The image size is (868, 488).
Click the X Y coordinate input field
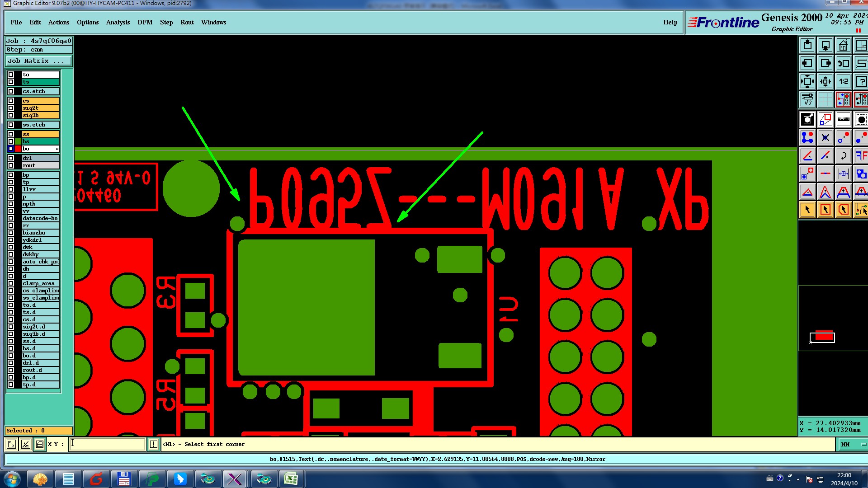108,444
